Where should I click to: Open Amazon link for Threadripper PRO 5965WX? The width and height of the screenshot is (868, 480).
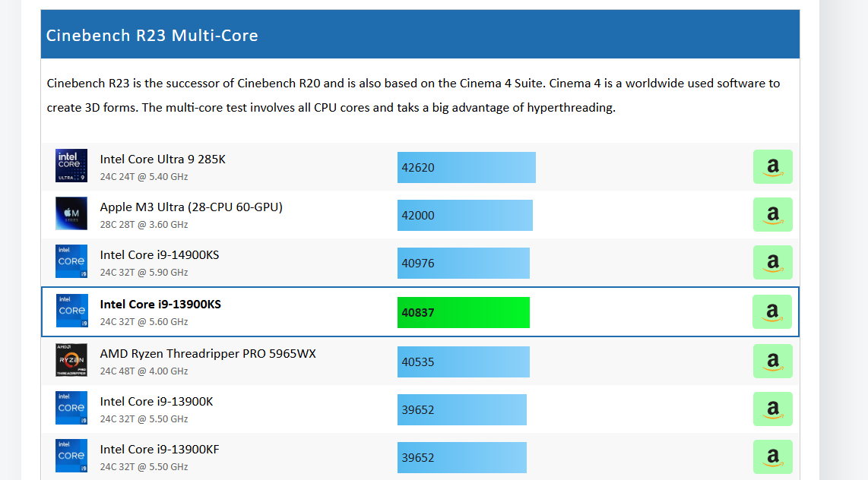click(773, 361)
